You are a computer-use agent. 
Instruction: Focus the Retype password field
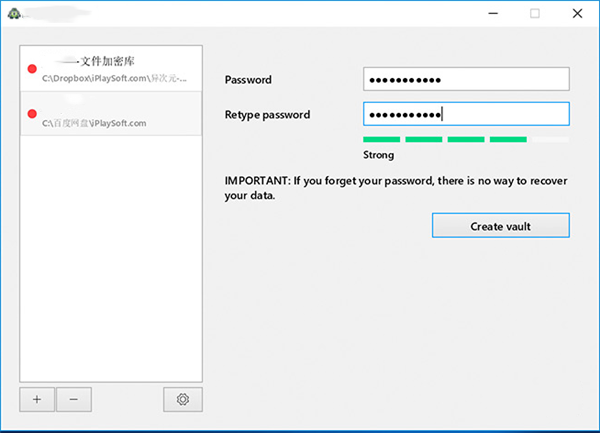tap(466, 114)
